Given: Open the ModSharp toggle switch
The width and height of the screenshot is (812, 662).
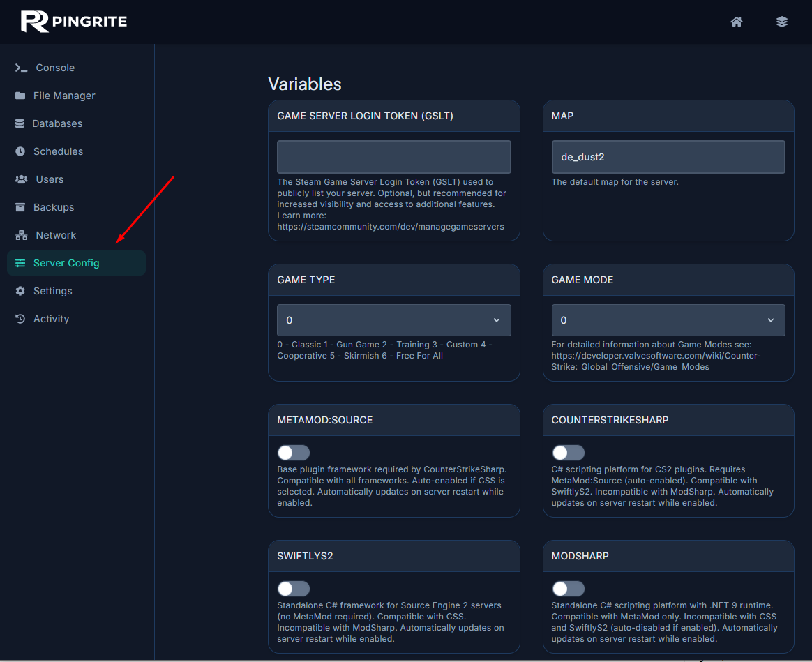Looking at the screenshot, I should tap(568, 589).
